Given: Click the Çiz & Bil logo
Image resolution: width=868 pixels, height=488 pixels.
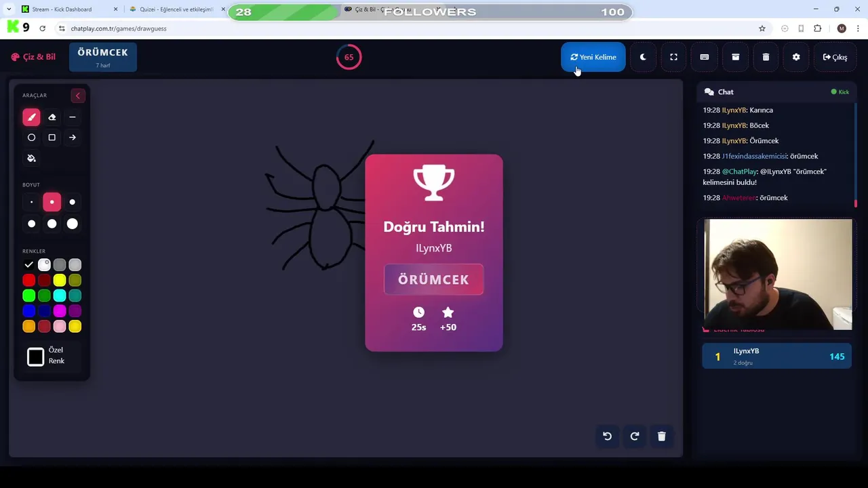Looking at the screenshot, I should (33, 57).
